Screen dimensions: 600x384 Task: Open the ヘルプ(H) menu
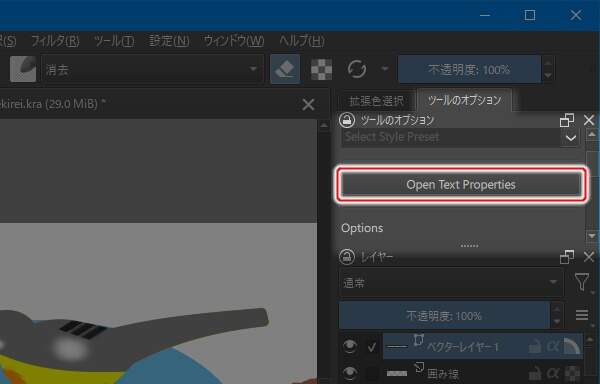click(x=302, y=41)
